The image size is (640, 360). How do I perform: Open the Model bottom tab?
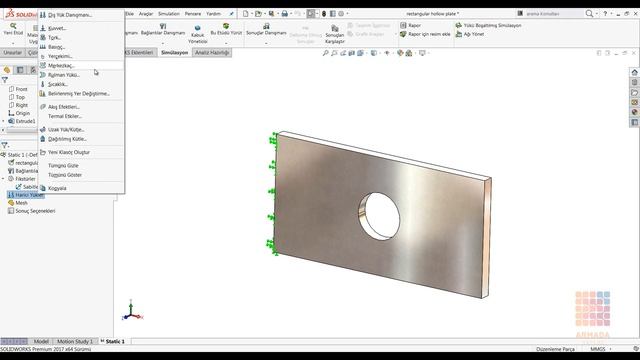pos(41,341)
